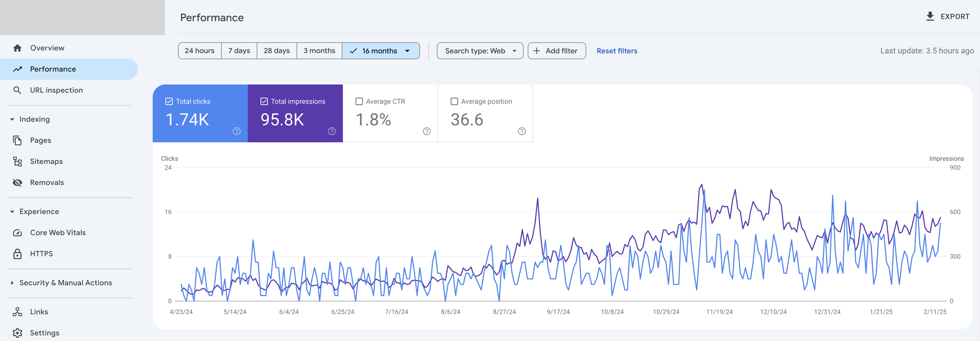Click the Performance trend-line icon
Image resolution: width=980 pixels, height=341 pixels.
pyautogui.click(x=17, y=69)
